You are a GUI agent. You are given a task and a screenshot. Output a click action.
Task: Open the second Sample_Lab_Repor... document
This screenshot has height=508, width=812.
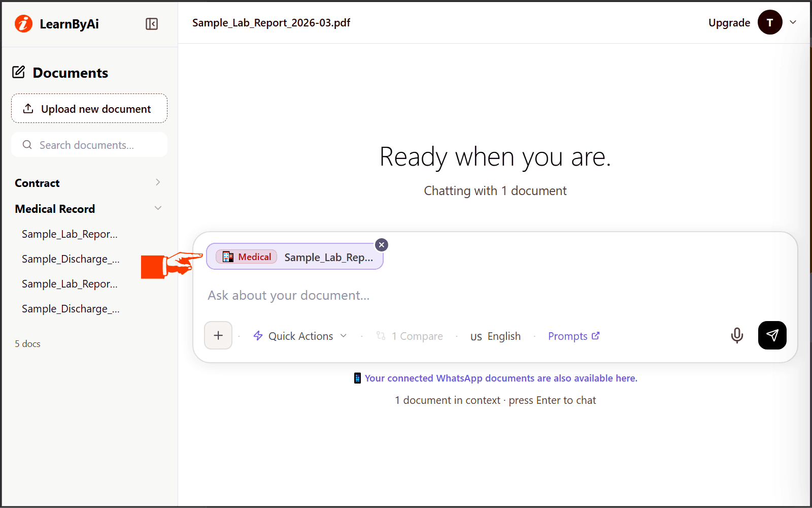(x=70, y=284)
